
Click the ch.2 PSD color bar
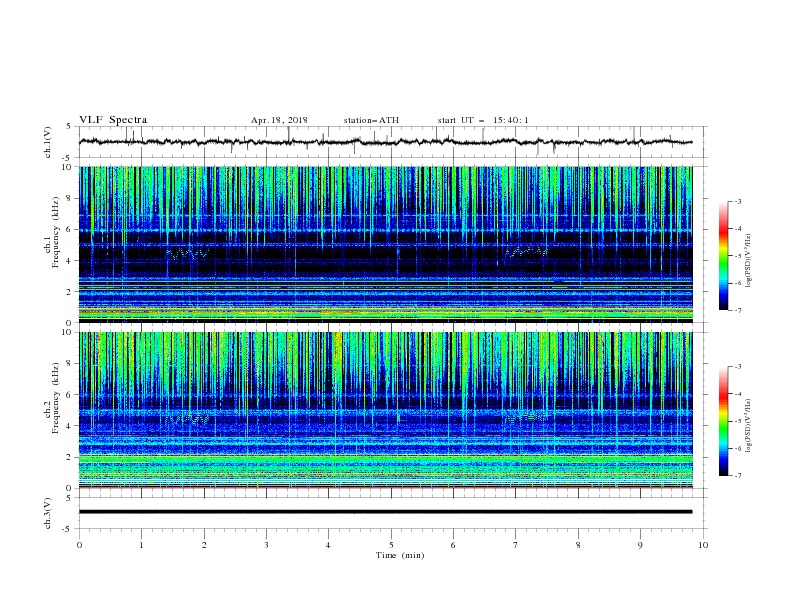(724, 421)
